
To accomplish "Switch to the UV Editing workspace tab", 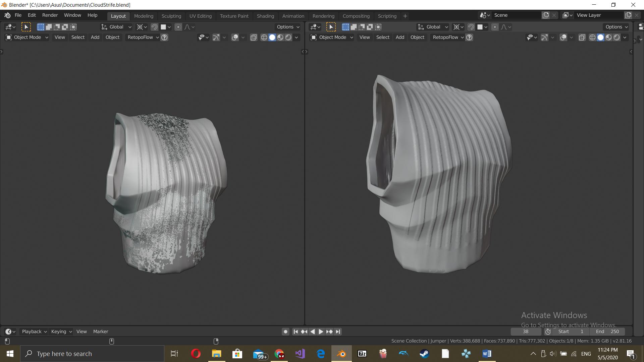I will (x=200, y=16).
